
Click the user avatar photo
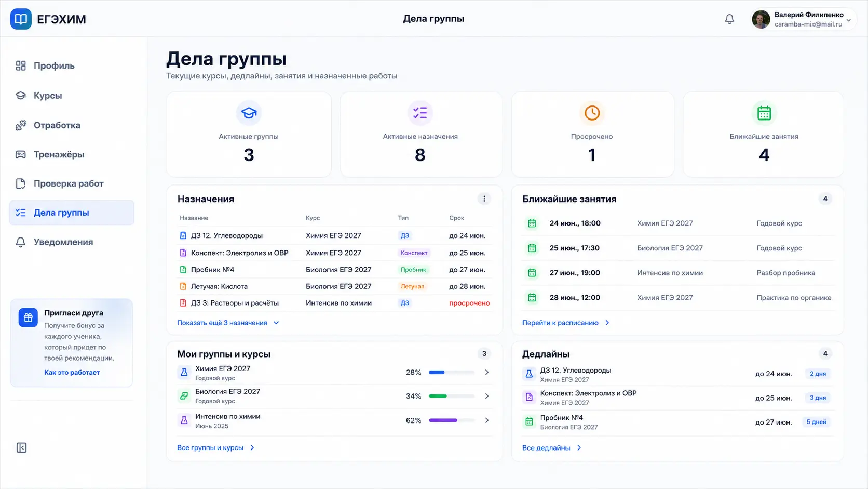point(761,20)
